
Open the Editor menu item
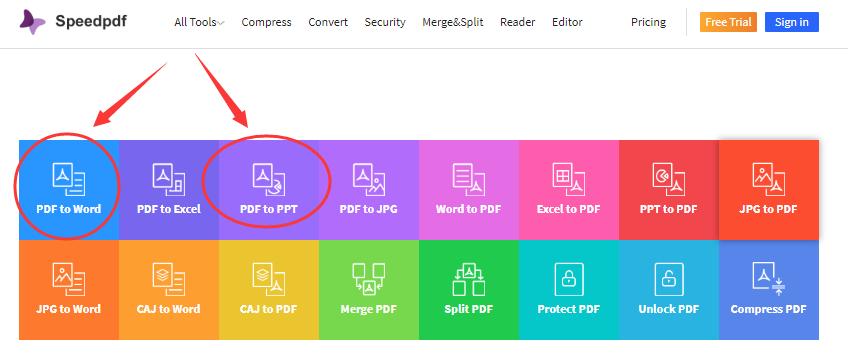tap(567, 22)
